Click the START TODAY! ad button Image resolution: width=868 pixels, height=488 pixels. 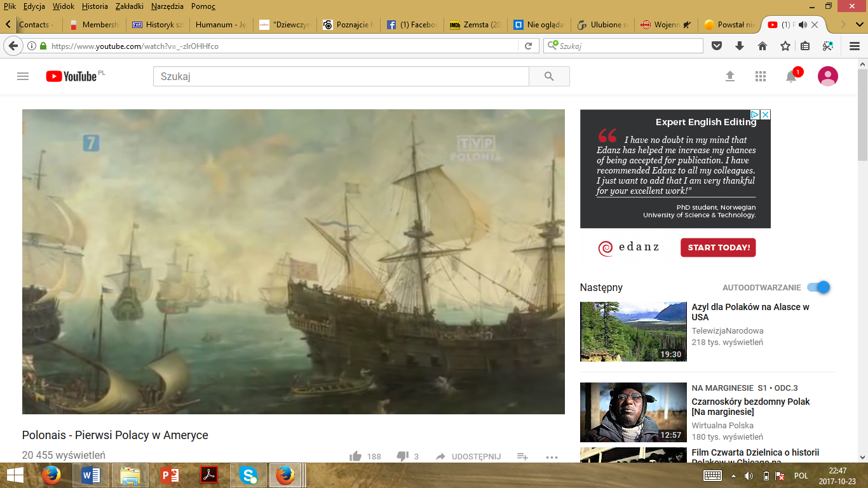click(718, 248)
